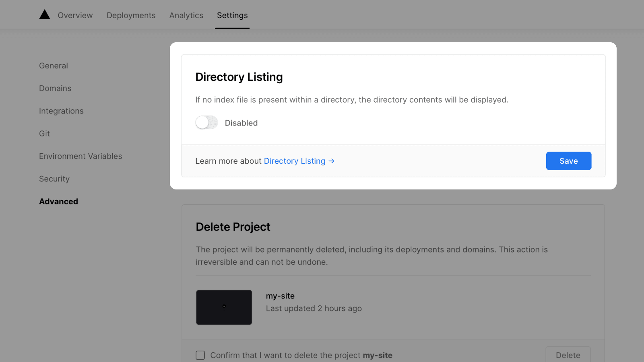Open Environment Variables settings

click(80, 156)
